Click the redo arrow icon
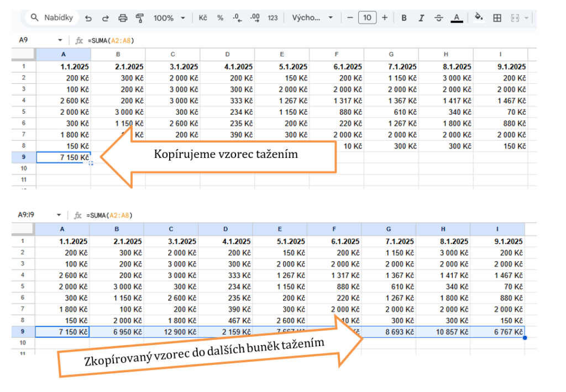 pyautogui.click(x=106, y=18)
